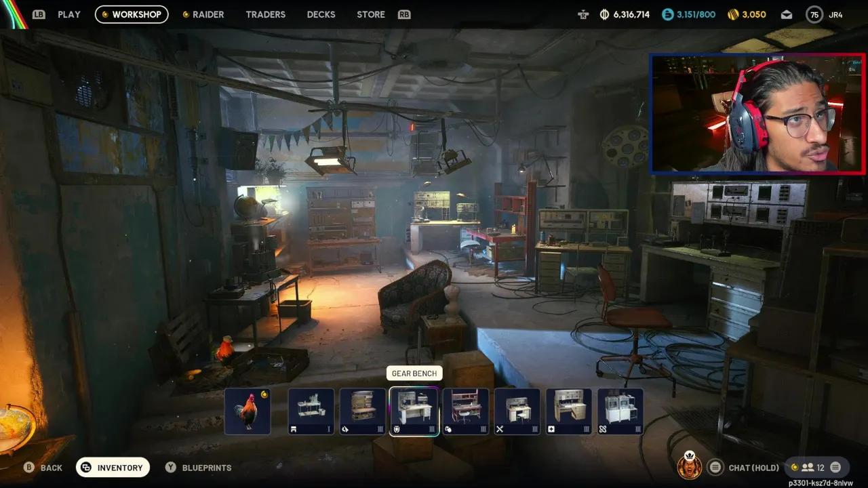
Task: Click the shield icon on Gear Bench card
Action: [x=397, y=429]
